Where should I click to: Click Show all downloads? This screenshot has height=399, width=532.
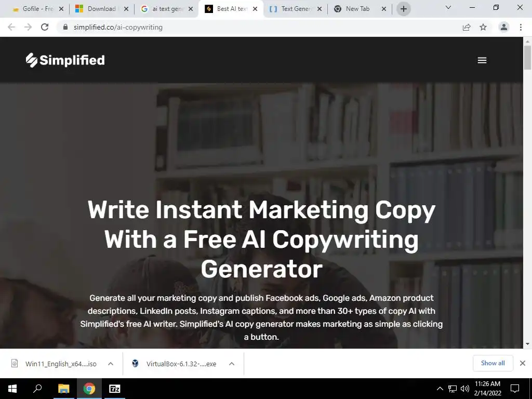(x=493, y=363)
